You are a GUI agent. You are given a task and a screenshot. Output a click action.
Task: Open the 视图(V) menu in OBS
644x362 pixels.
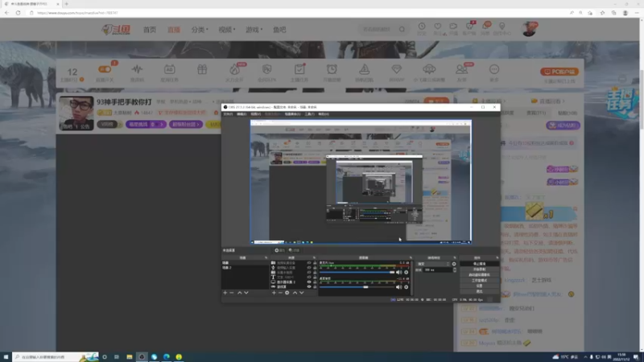tap(255, 114)
